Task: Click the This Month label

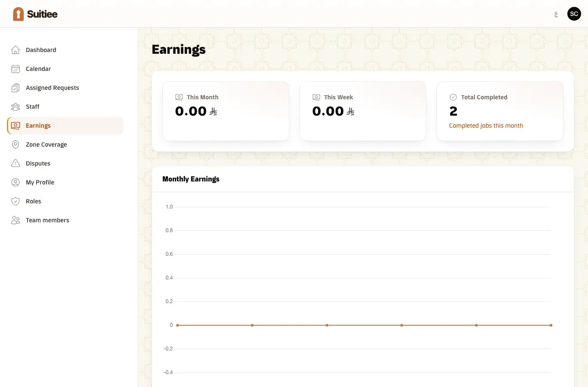Action: 203,97
